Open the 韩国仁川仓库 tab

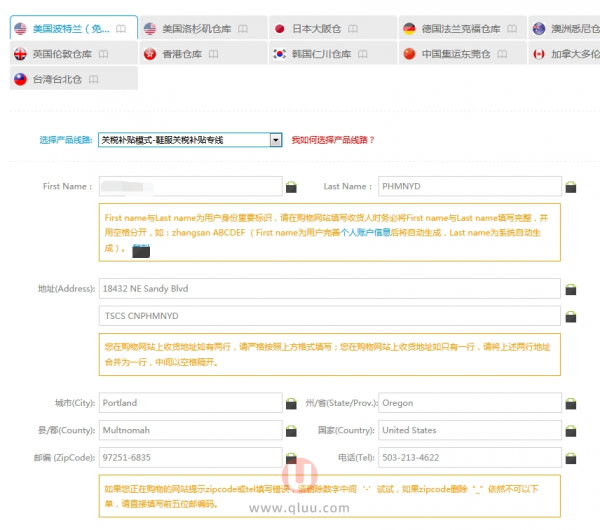point(325,54)
